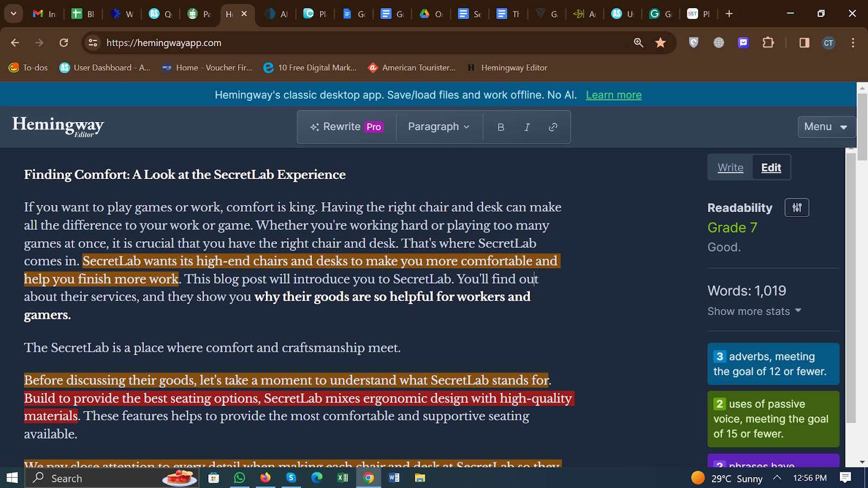The height and width of the screenshot is (488, 868).
Task: Apply italic formatting with the I button
Action: point(527,127)
